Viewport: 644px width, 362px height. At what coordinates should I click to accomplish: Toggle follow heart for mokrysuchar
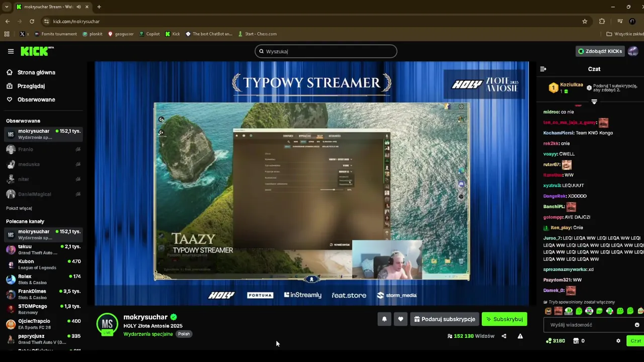pyautogui.click(x=400, y=319)
